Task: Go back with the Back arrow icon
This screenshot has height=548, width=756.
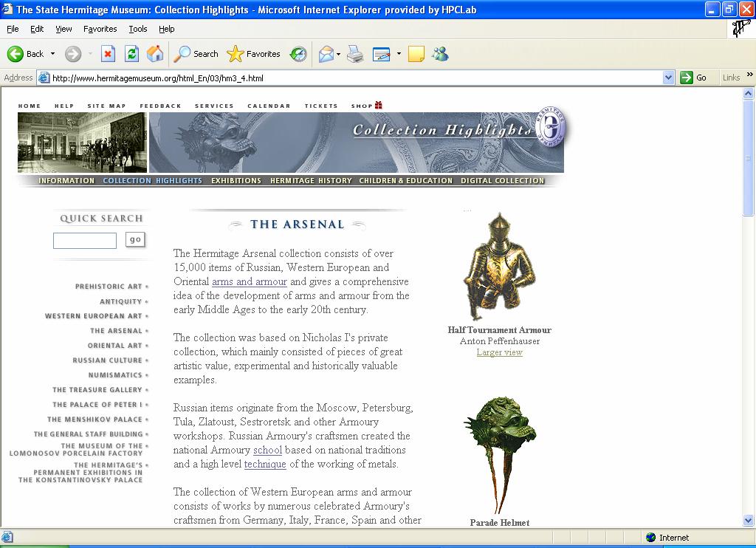Action: pos(15,54)
